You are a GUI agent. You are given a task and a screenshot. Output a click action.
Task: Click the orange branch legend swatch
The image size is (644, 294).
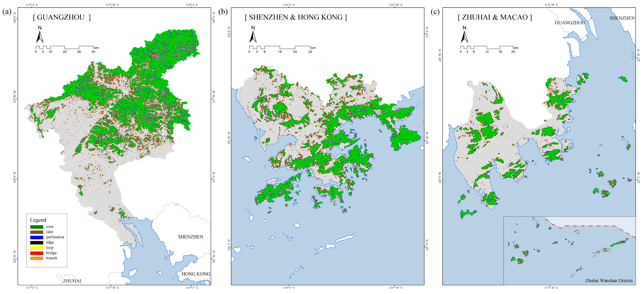pos(36,258)
